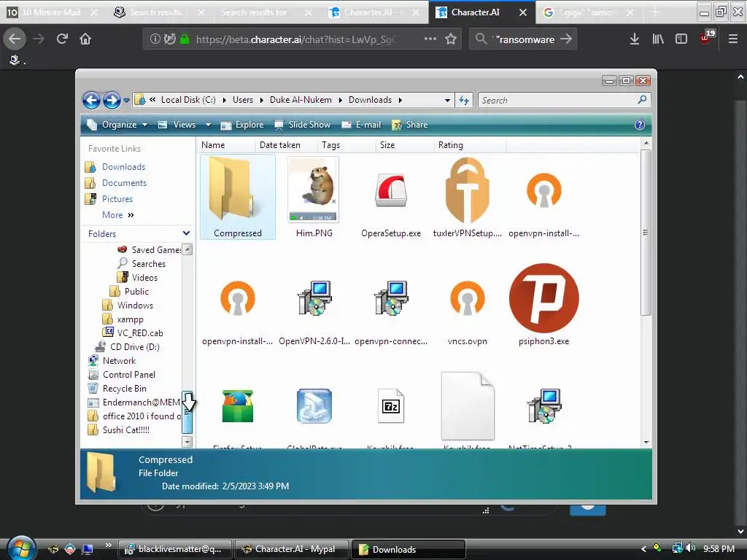
Task: Open the recent pages dropdown arrow
Action: [x=126, y=101]
